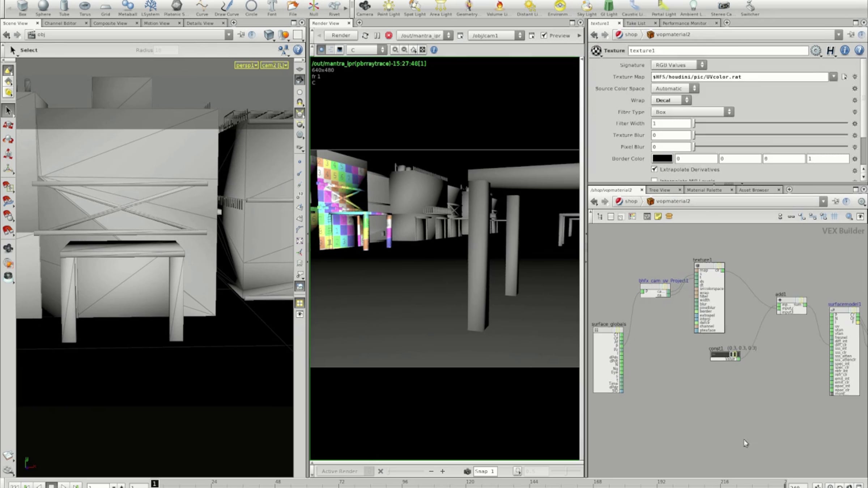Stop the render with red icon

389,35
